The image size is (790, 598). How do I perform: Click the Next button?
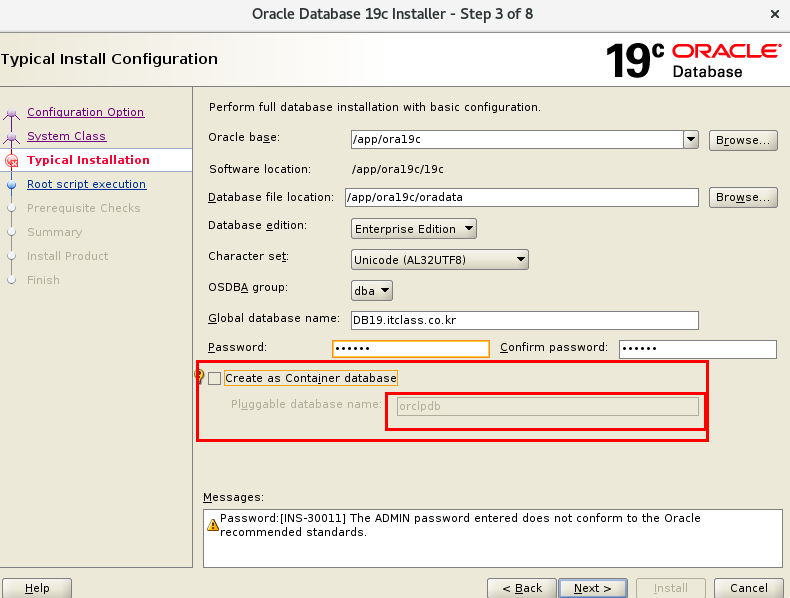pos(592,588)
